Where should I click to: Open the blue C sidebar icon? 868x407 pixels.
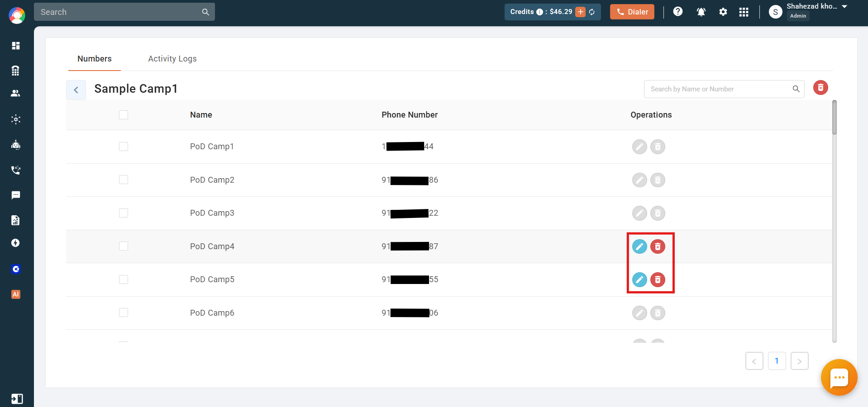point(16,269)
